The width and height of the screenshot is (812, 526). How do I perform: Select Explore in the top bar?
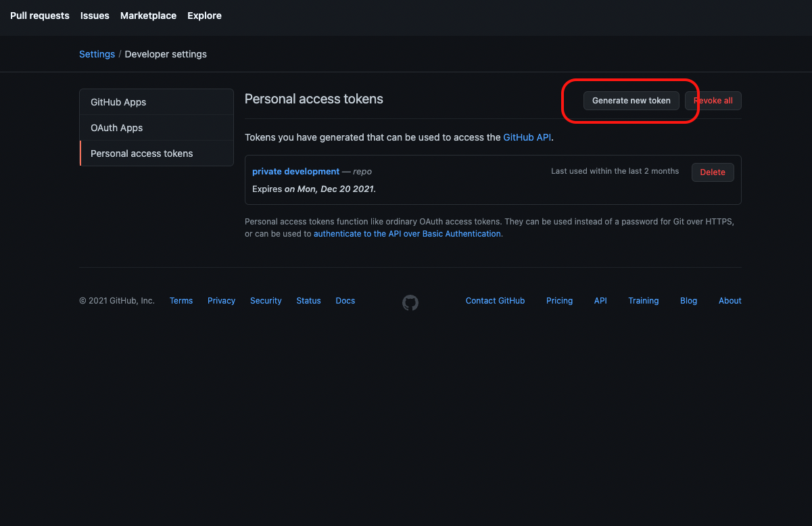click(204, 16)
